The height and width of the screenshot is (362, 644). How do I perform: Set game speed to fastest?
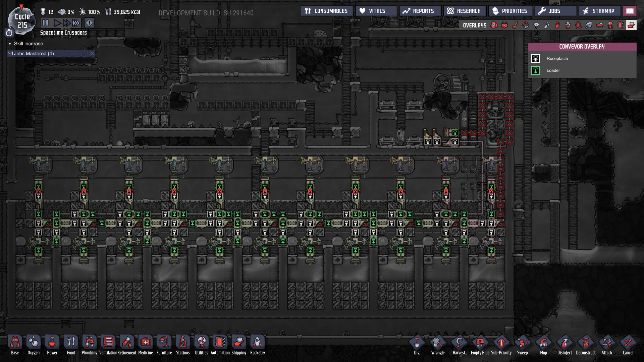(x=76, y=23)
